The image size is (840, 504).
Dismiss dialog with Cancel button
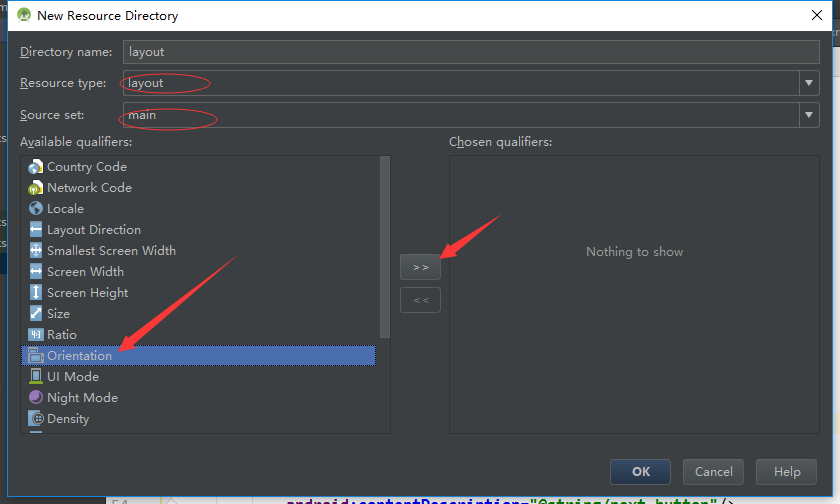[x=714, y=472]
